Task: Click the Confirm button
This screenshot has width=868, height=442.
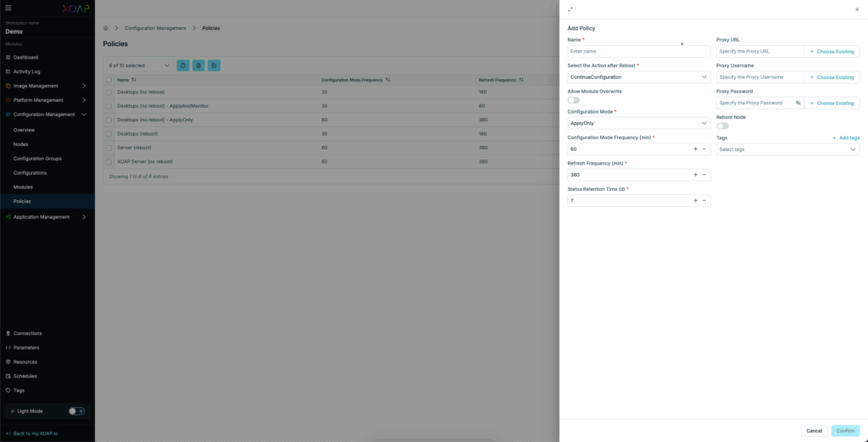Action: click(x=845, y=431)
